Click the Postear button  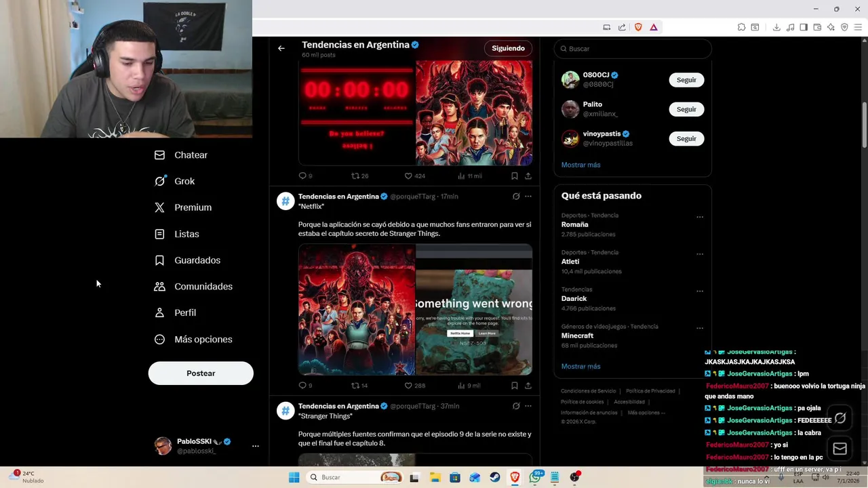(x=201, y=373)
